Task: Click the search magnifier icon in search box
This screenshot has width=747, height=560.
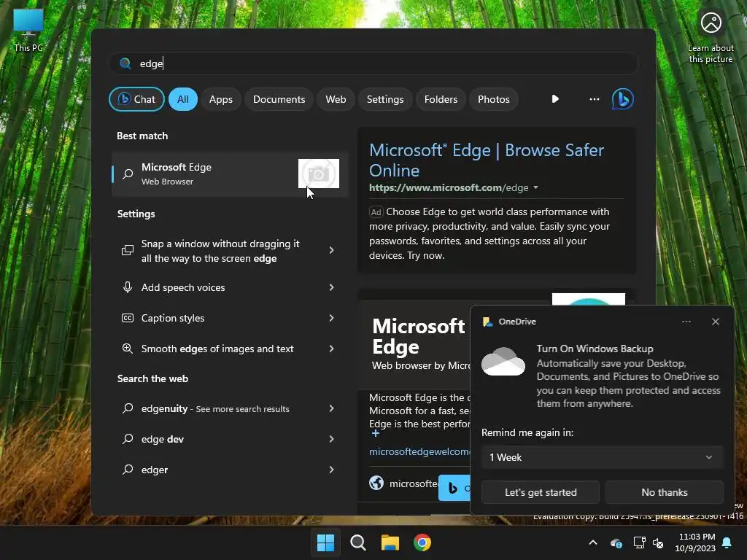Action: (x=125, y=63)
